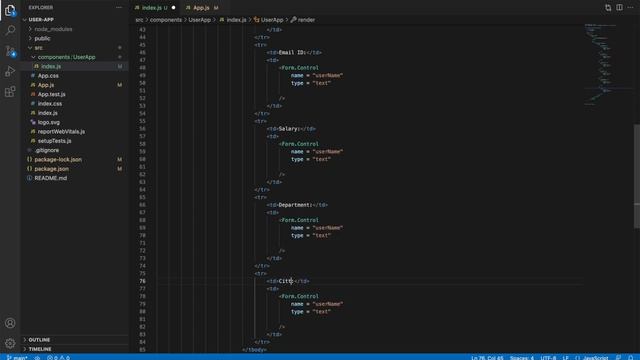Open Explorer views and more actions ellipsis
The height and width of the screenshot is (360, 640).
pos(119,7)
